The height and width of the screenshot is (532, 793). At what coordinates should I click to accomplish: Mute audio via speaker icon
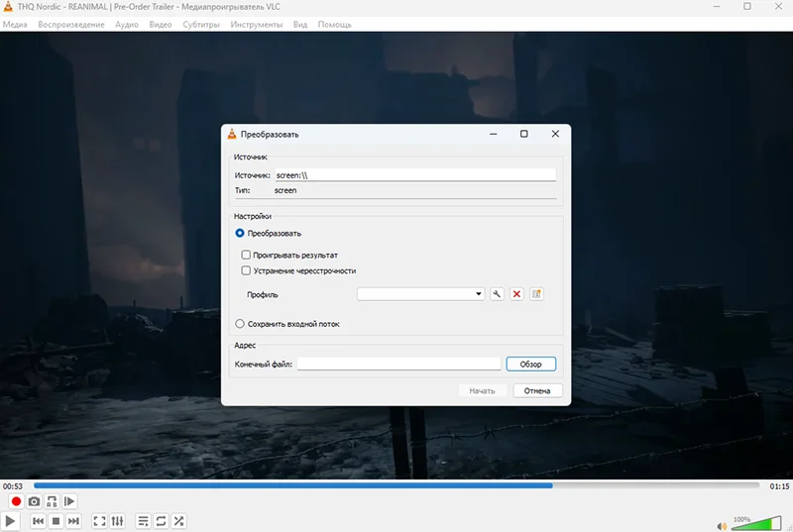722,523
